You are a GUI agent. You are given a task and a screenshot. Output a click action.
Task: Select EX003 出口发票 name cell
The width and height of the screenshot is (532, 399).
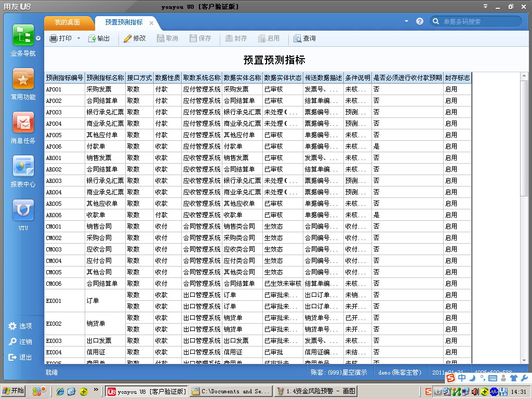click(105, 341)
